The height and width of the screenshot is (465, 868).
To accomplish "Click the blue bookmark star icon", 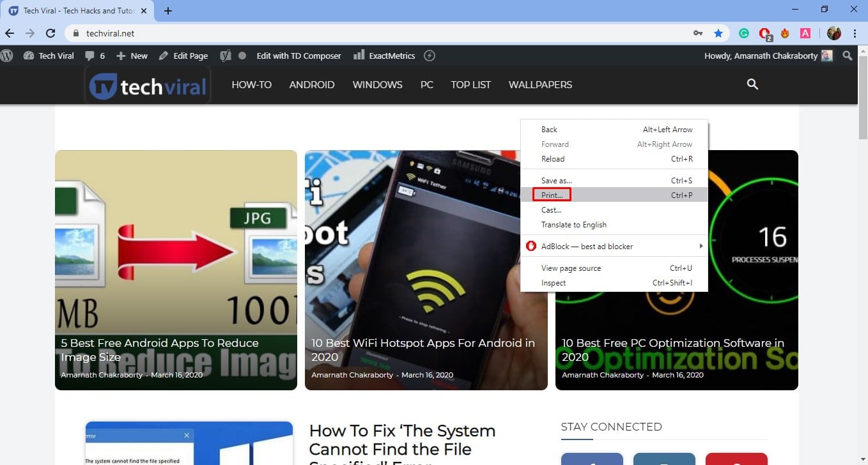I will coord(718,33).
